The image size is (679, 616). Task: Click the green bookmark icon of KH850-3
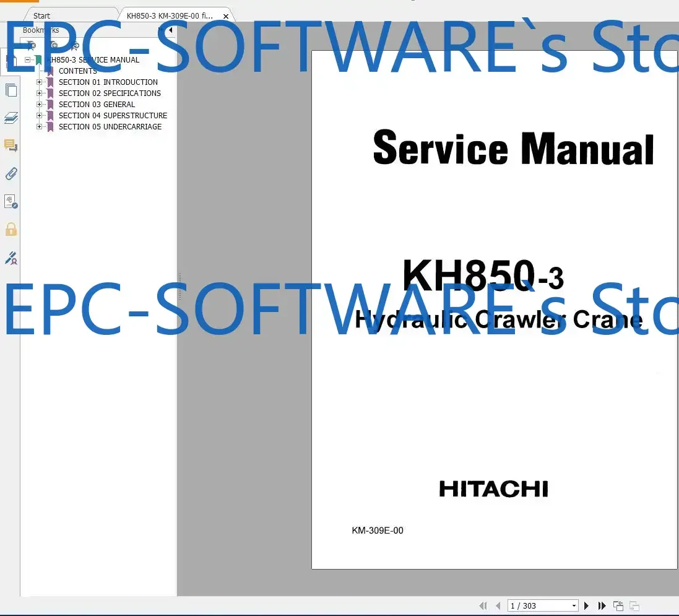(38, 60)
